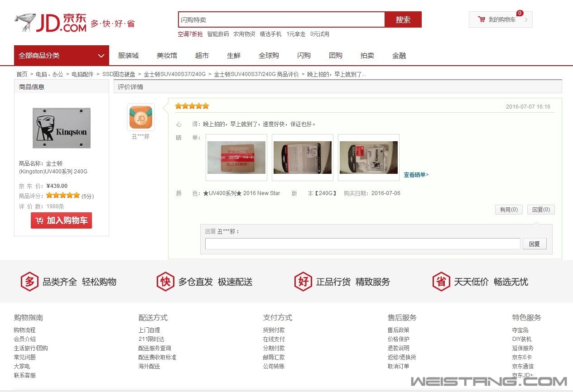Viewport: 573px width, 392px height.
Task: Click the reviewer's JD avatar icon
Action: (x=140, y=117)
